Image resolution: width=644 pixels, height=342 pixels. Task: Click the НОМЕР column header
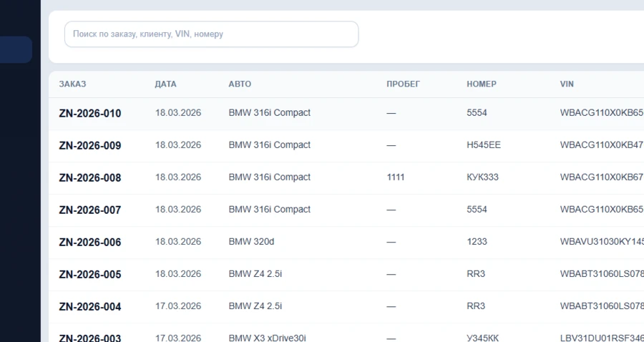[x=481, y=84]
